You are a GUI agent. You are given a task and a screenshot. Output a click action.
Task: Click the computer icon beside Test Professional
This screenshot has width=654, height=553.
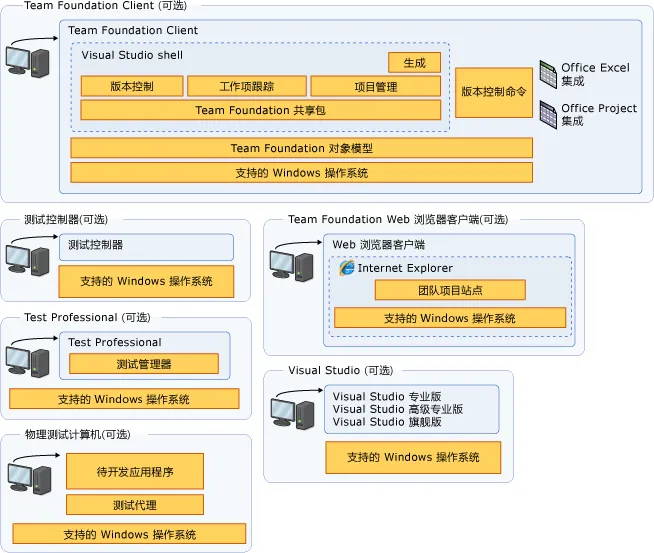click(28, 362)
